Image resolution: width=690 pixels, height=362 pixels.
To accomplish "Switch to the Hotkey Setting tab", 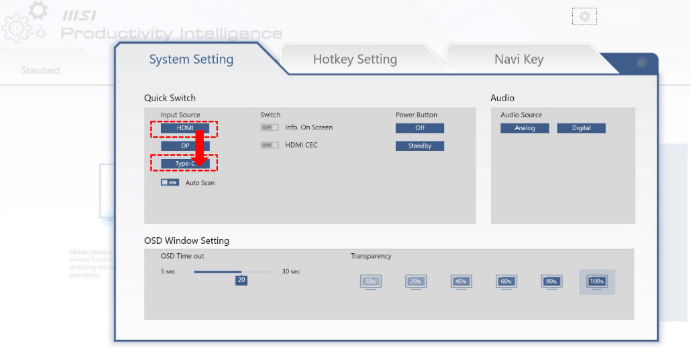I will pyautogui.click(x=355, y=59).
